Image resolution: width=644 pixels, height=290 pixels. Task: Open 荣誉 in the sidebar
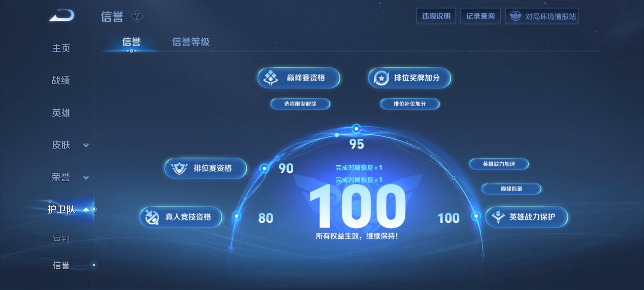(x=61, y=177)
